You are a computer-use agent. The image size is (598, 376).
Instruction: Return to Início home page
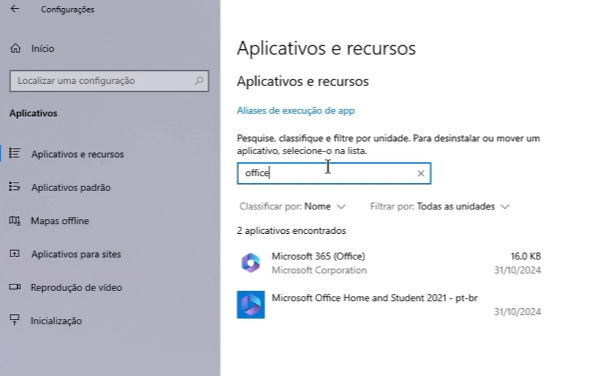(x=43, y=49)
